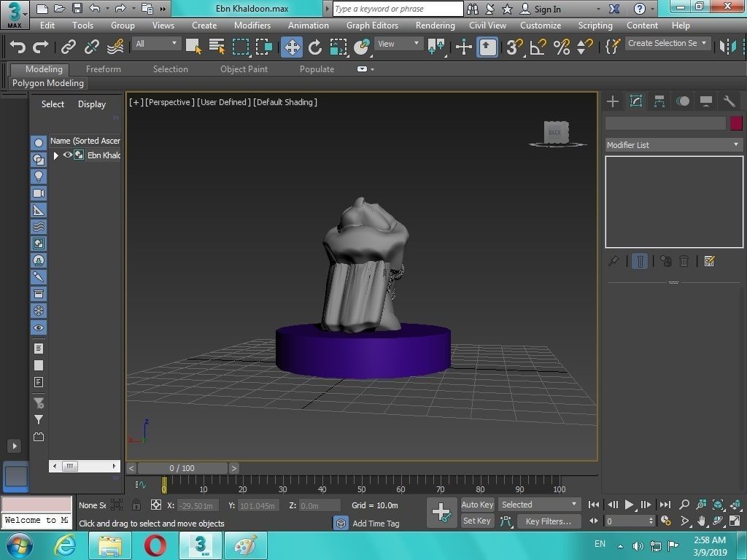747x560 pixels.
Task: Expand the Ebn Khaldoon tree item
Action: click(55, 155)
